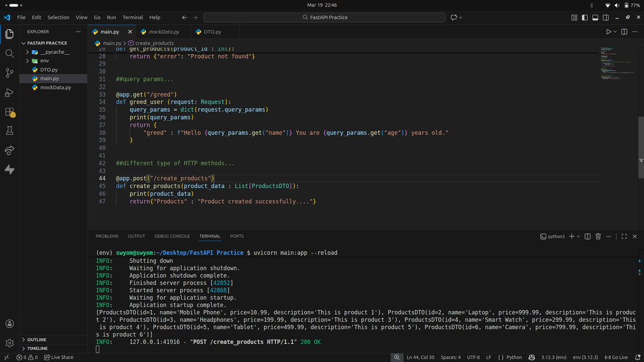Go back with the left navigation arrow
Viewport: 644px width, 362px height.
click(185, 17)
